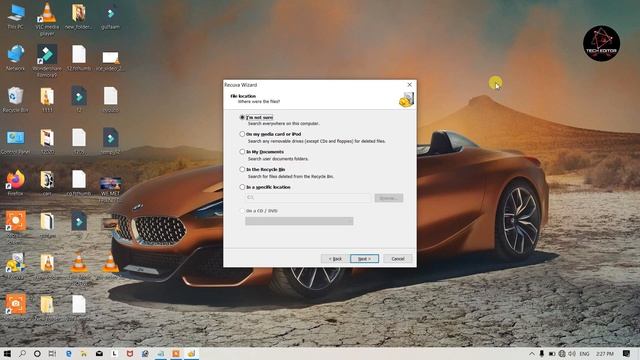The height and width of the screenshot is (360, 640).
Task: Open volume control in system tray
Action: coord(572,353)
